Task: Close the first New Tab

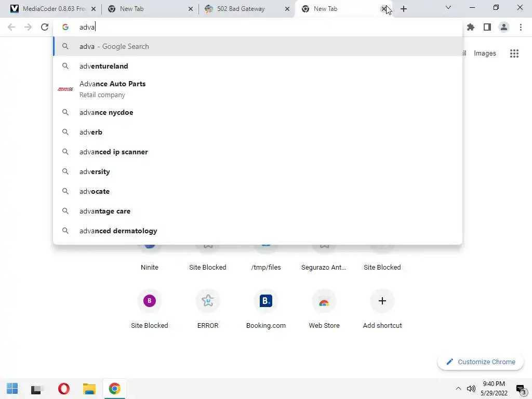Action: click(191, 9)
